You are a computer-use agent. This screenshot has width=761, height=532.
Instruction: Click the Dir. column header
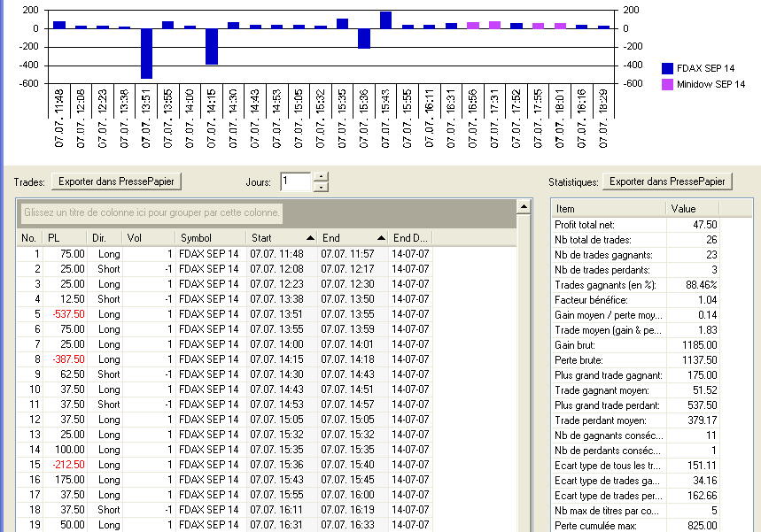coord(105,238)
